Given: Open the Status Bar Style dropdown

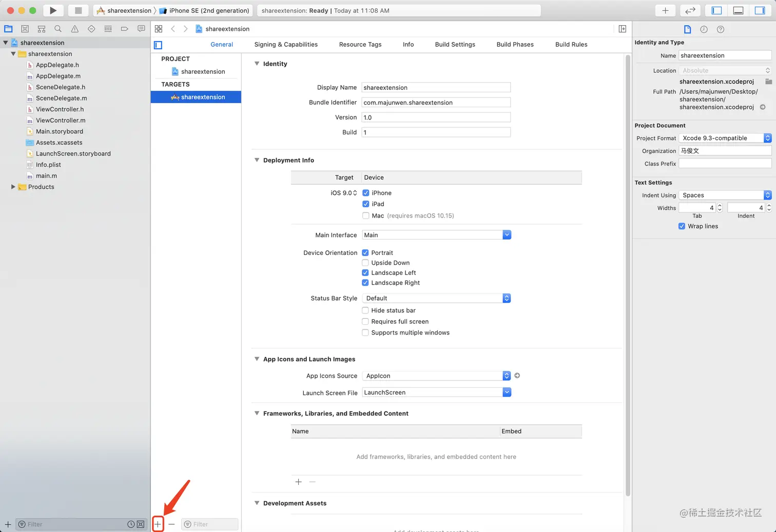Looking at the screenshot, I should (x=436, y=298).
